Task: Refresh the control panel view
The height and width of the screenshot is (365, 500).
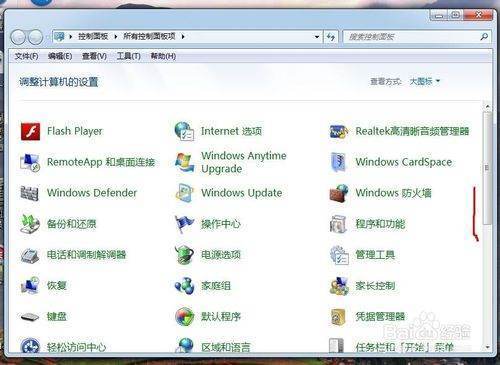Action: 331,37
